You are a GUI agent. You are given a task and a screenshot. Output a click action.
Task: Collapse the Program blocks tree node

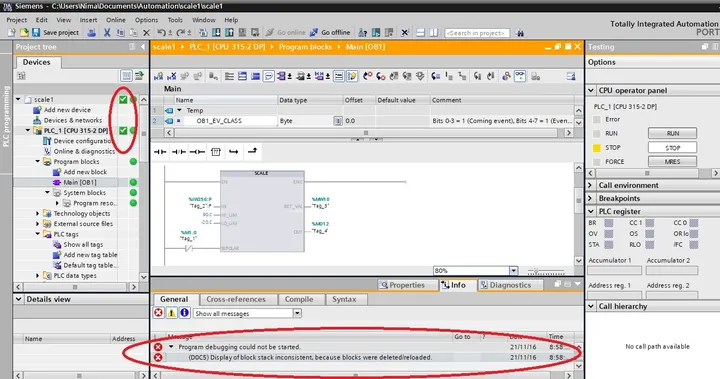(38, 162)
